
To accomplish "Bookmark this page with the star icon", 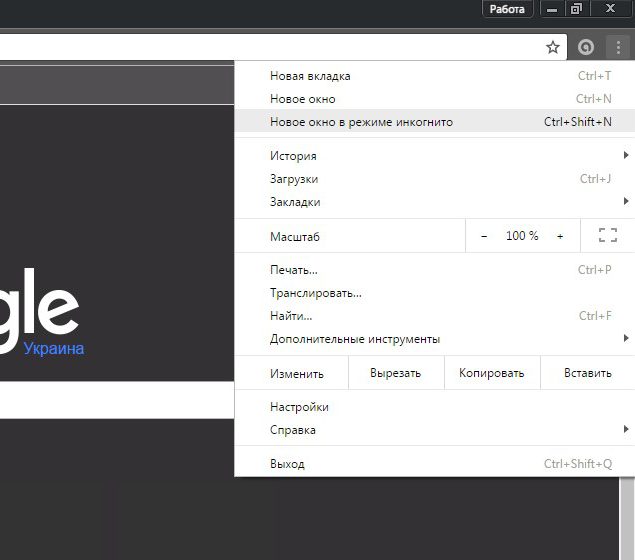I will pos(553,47).
